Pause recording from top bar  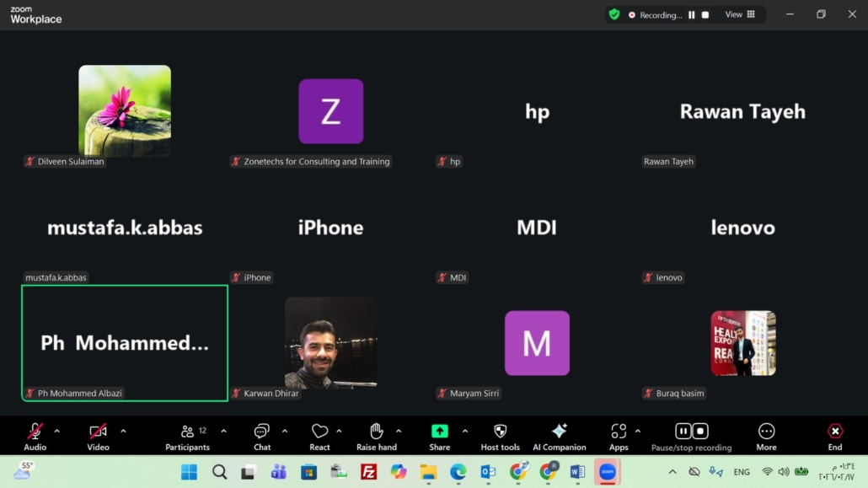(691, 15)
